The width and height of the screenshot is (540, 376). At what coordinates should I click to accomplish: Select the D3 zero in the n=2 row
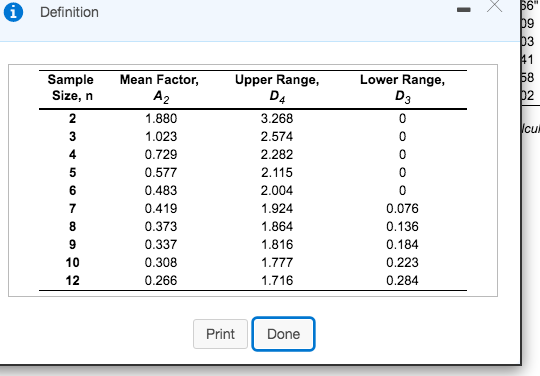pyautogui.click(x=403, y=118)
